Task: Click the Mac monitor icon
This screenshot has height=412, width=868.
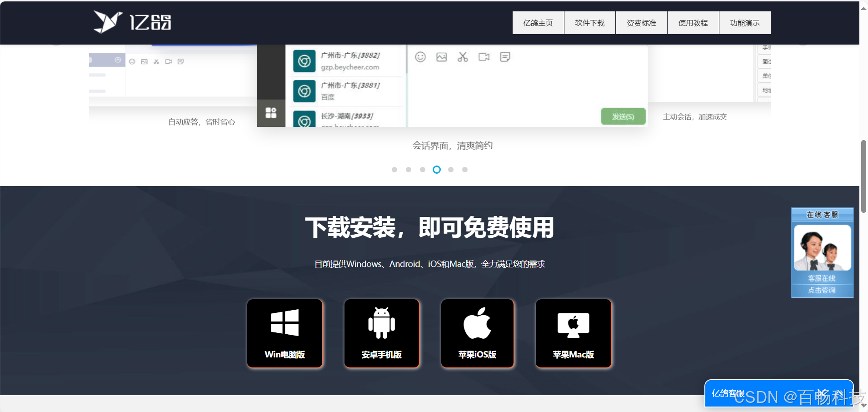Action: (x=574, y=325)
